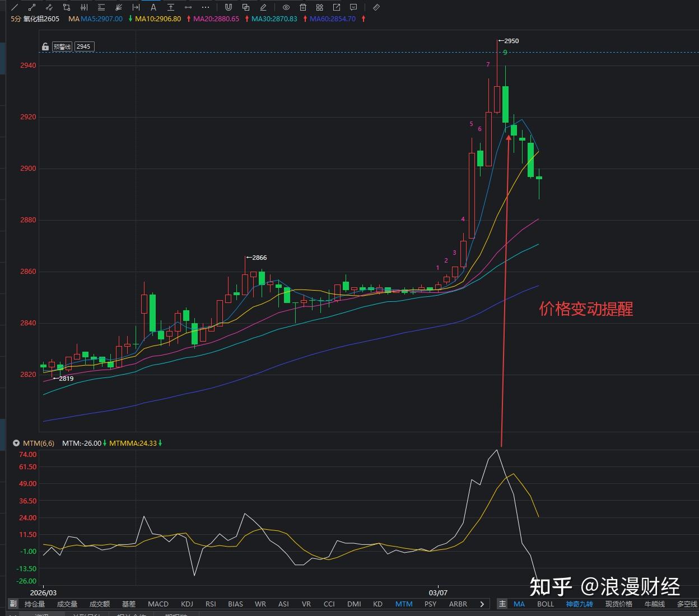This screenshot has width=699, height=616.
Task: Select the 牛熊线 indicator
Action: (654, 604)
